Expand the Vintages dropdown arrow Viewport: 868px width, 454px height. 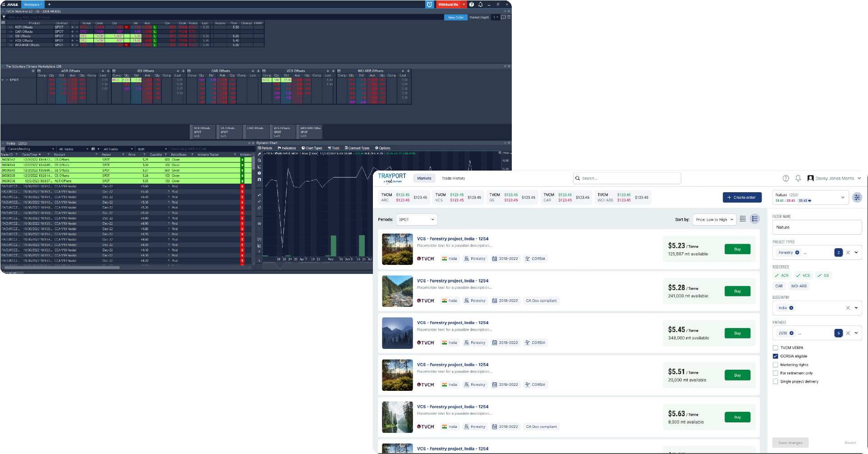(856, 333)
